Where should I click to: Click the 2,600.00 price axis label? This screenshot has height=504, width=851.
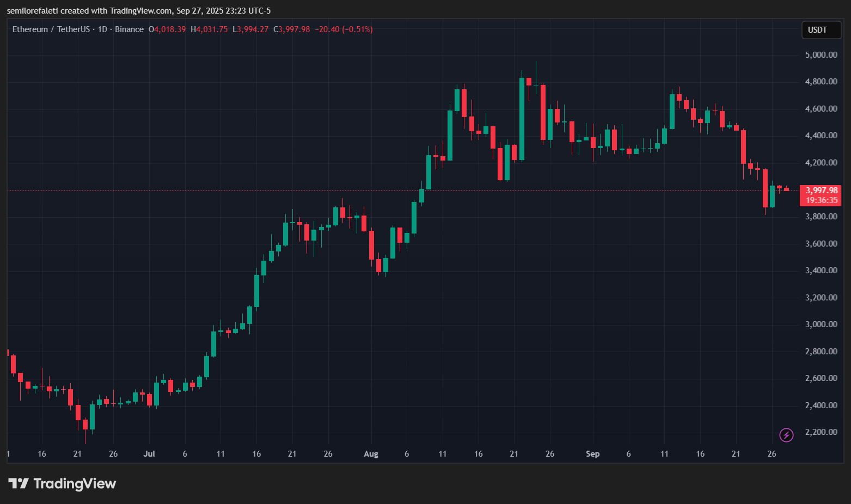821,378
